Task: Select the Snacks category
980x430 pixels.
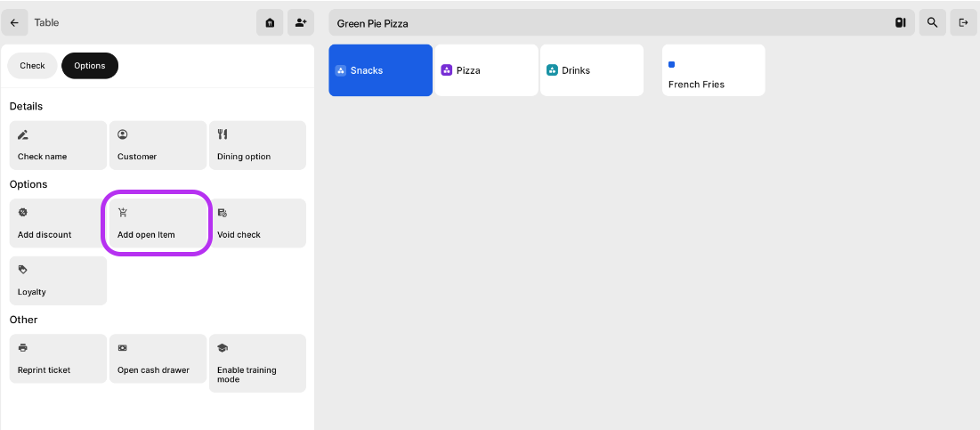Action: 380,70
